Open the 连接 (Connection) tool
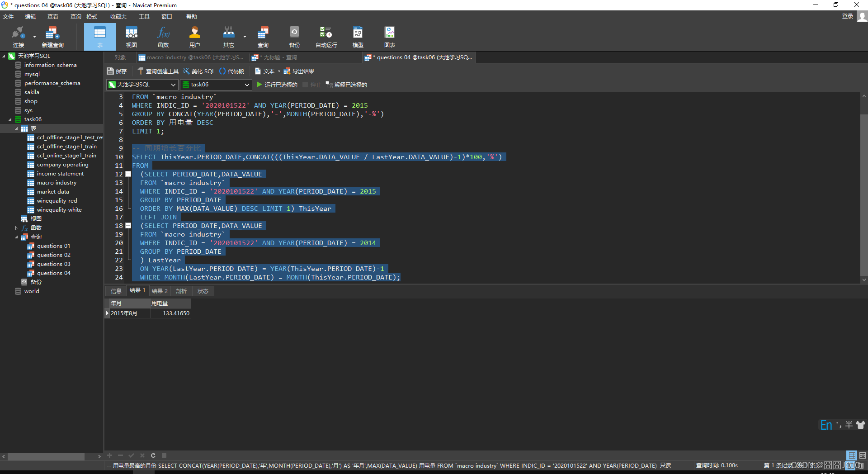868x474 pixels. (x=18, y=37)
